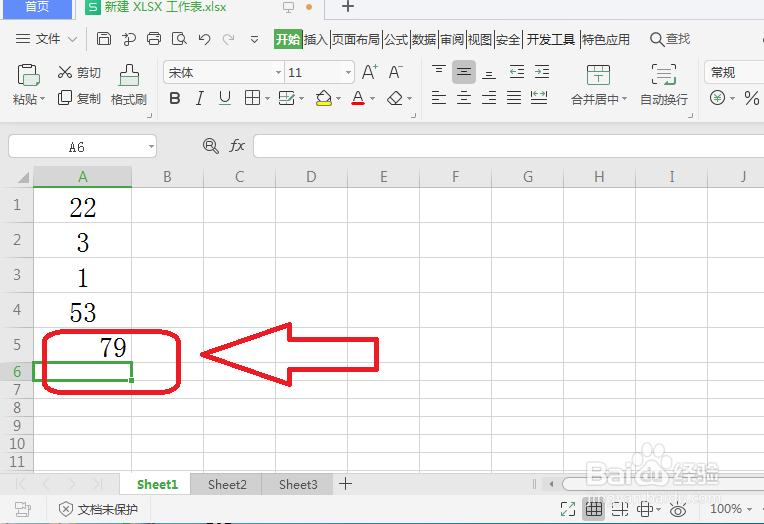Click the zoom magnifier beside fx
The height and width of the screenshot is (524, 764).
point(210,146)
